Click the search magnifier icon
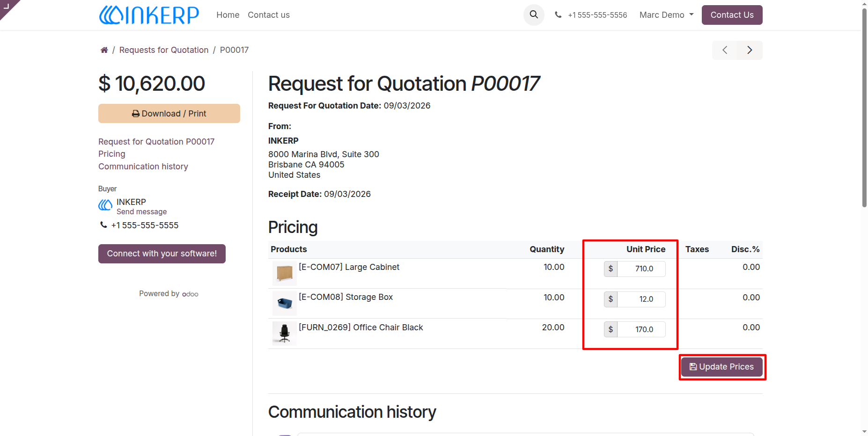The height and width of the screenshot is (436, 868). click(534, 15)
